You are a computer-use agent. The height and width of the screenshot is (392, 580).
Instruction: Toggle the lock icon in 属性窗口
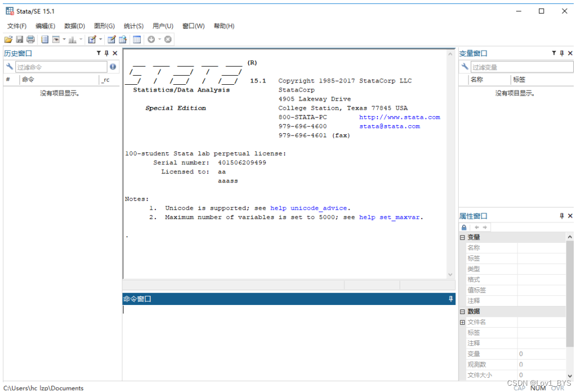point(464,228)
